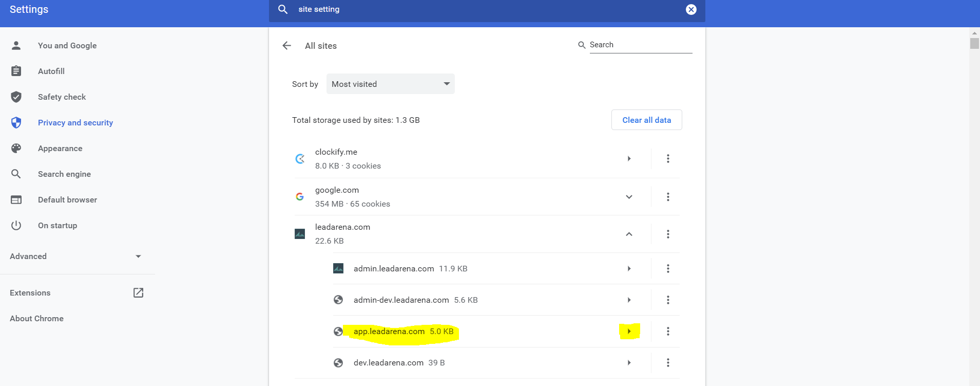The width and height of the screenshot is (980, 386).
Task: Open the three-dot menu for admin-dev.leadarena.com
Action: click(x=668, y=300)
